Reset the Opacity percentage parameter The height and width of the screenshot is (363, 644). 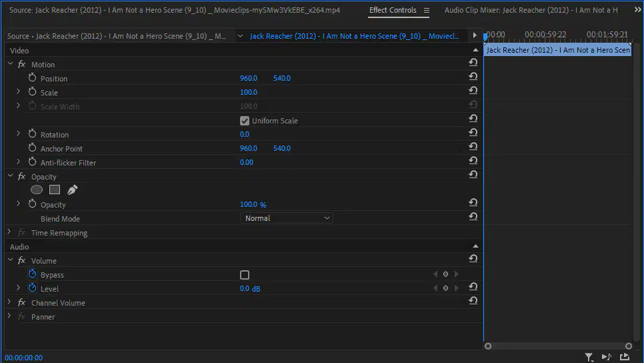pos(473,202)
